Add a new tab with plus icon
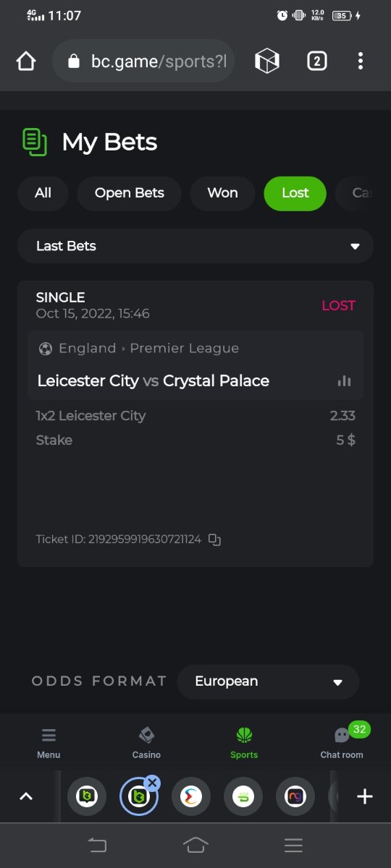391x868 pixels. tap(365, 796)
